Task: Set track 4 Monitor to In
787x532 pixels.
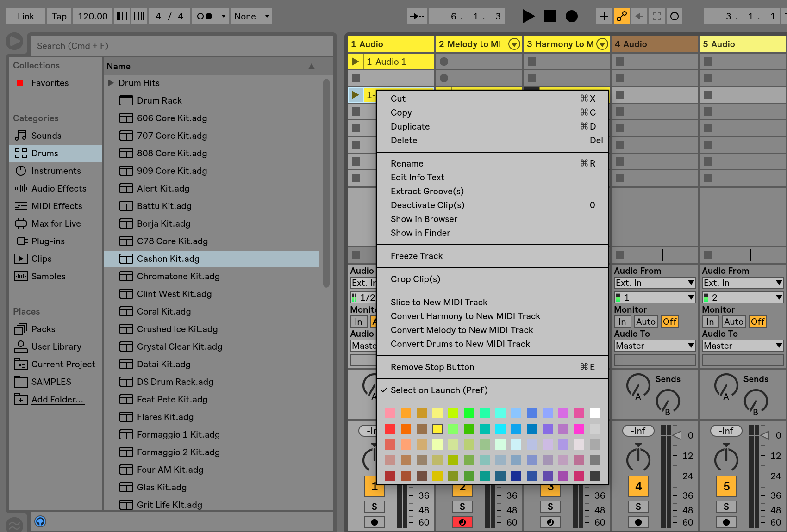Action: coord(622,322)
